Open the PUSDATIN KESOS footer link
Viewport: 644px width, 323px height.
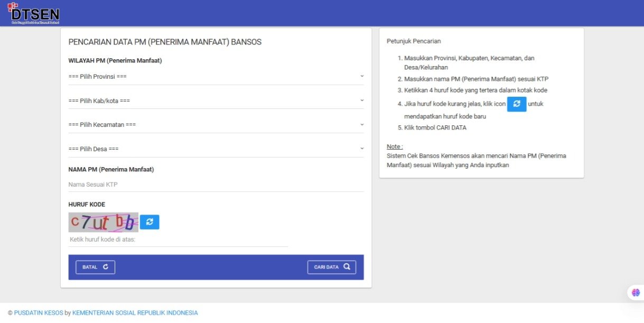(39, 313)
